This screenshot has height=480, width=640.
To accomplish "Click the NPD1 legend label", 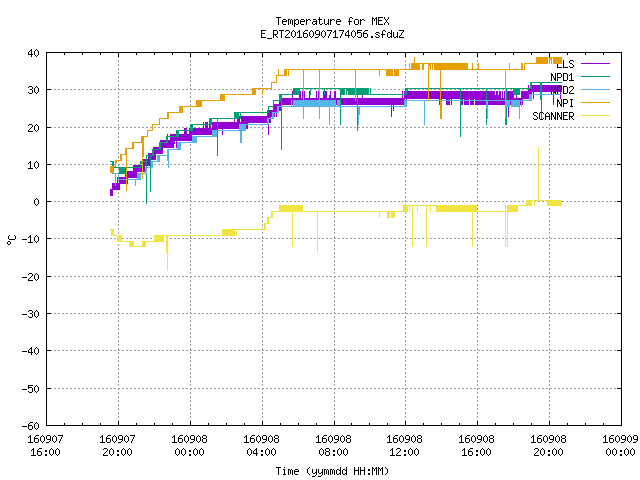I will click(x=562, y=77).
